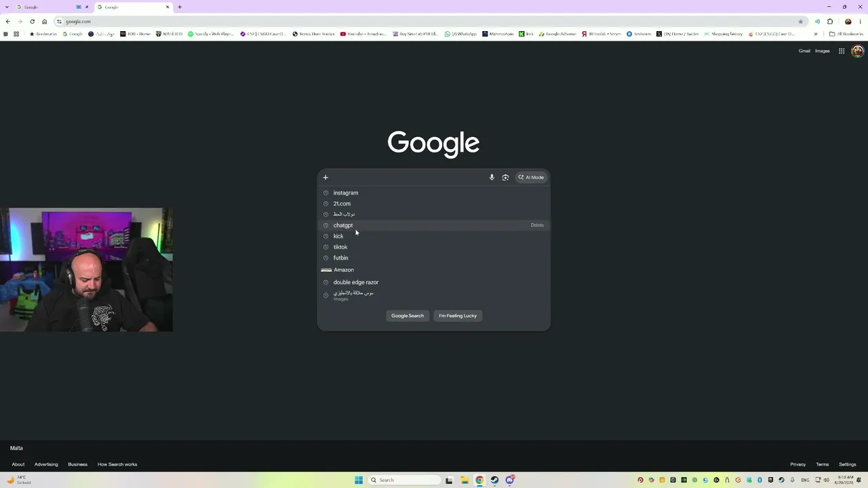This screenshot has height=488, width=868.
Task: Go to the browser home page
Action: click(x=45, y=22)
